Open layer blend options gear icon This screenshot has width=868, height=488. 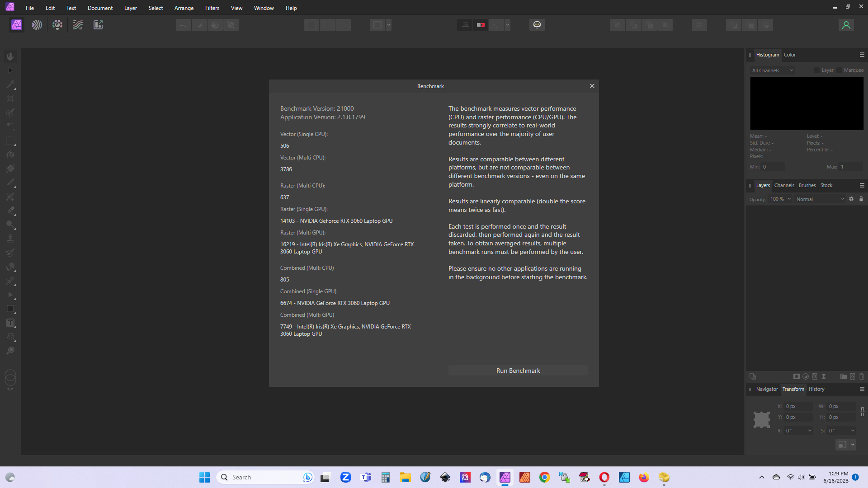(851, 199)
